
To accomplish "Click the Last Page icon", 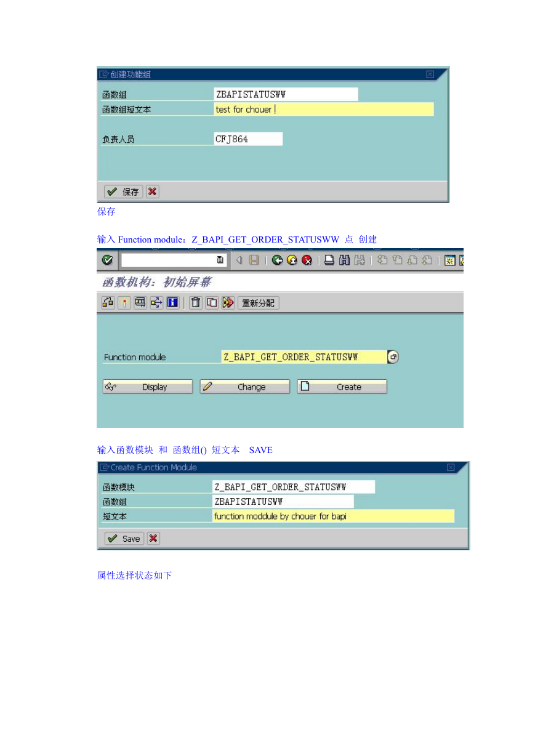I will 427,260.
